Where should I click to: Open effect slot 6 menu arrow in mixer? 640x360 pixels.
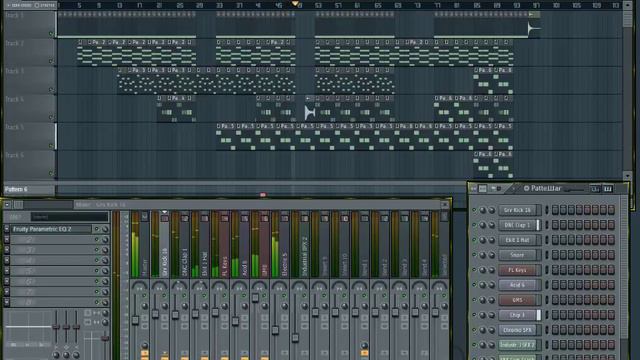(7, 281)
